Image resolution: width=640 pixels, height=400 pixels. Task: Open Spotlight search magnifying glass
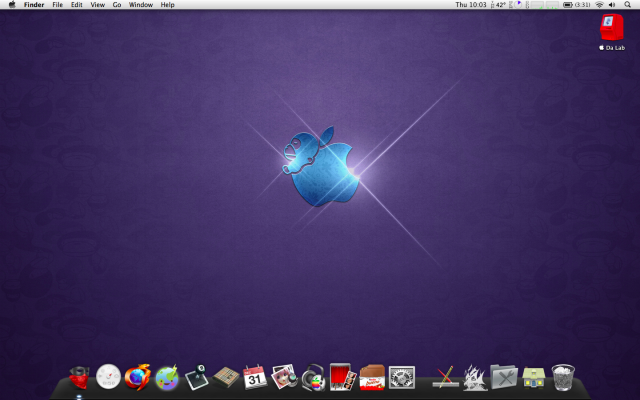[x=627, y=5]
